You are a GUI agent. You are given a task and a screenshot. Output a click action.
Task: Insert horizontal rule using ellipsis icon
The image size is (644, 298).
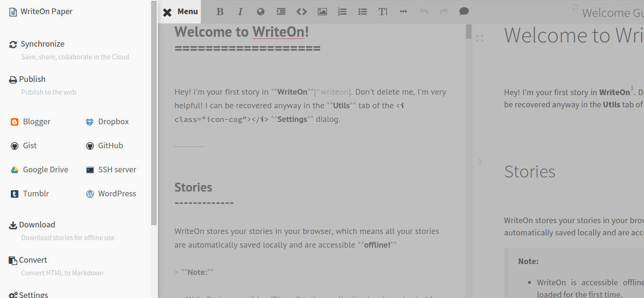tap(403, 12)
